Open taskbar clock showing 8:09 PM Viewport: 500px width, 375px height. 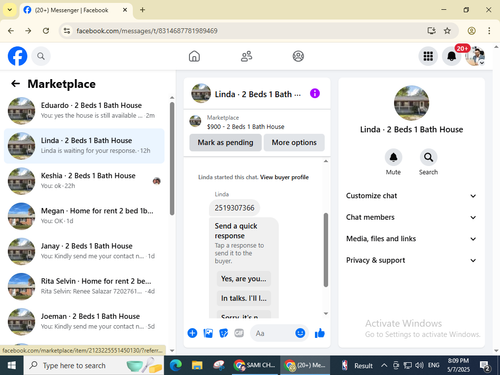[458, 365]
